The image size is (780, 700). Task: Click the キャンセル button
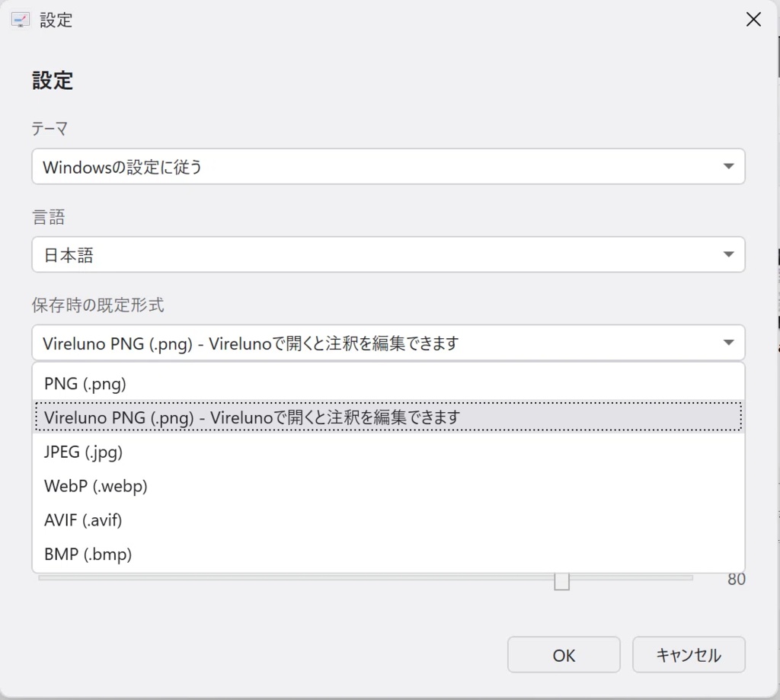coord(689,655)
